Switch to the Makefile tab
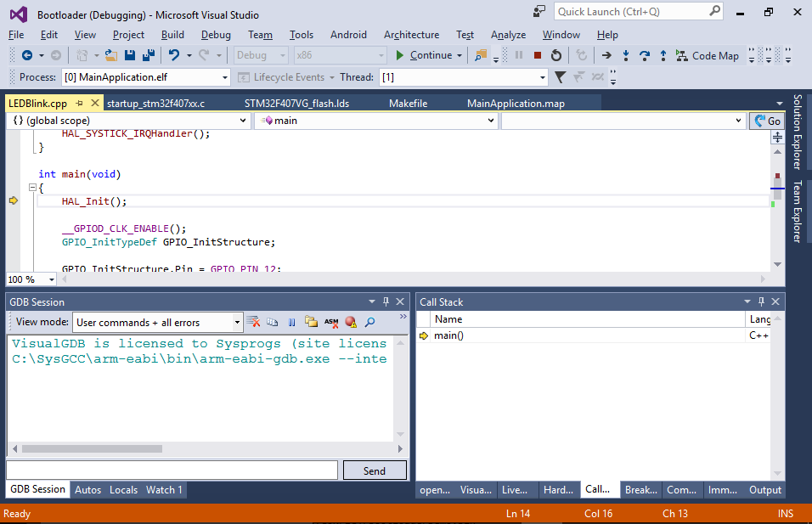The height and width of the screenshot is (524, 812). coord(408,104)
